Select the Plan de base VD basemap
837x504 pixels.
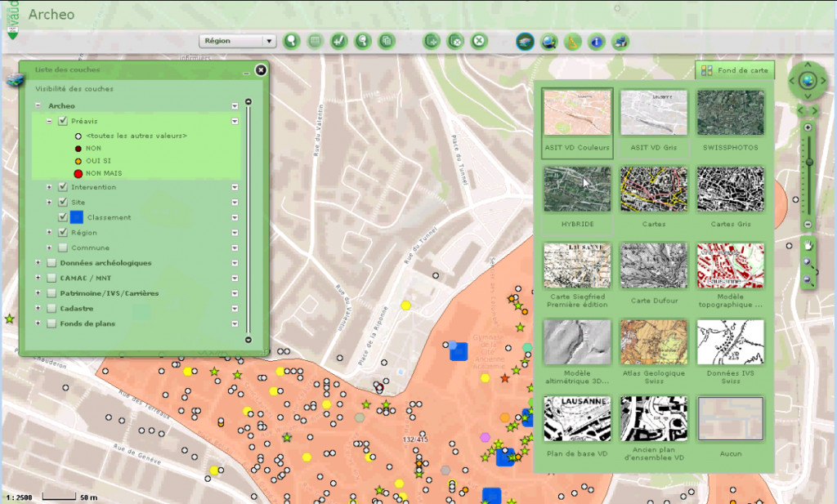point(577,428)
